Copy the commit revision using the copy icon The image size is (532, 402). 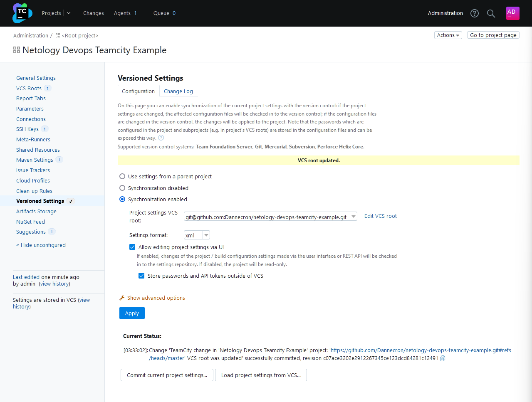coord(442,358)
